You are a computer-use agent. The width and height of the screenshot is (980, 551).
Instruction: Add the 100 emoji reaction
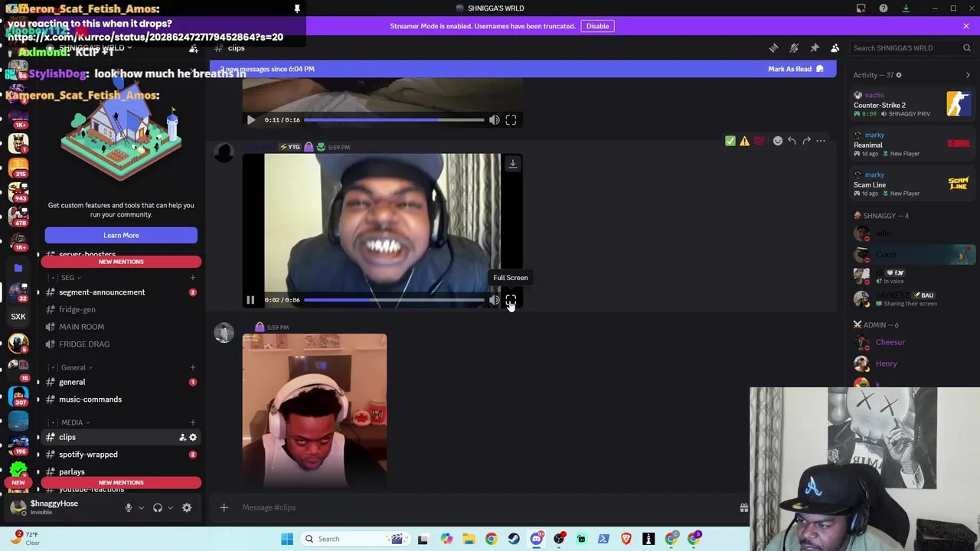coord(759,141)
